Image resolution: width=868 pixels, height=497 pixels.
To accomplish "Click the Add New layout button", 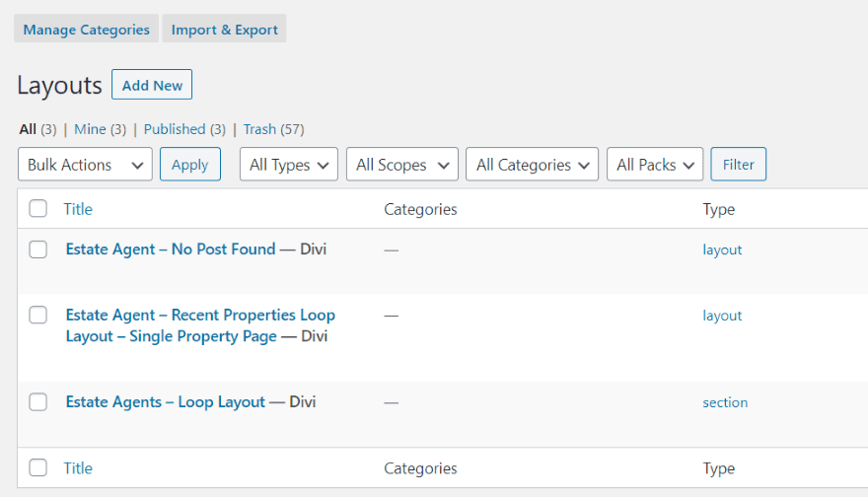I will (152, 86).
